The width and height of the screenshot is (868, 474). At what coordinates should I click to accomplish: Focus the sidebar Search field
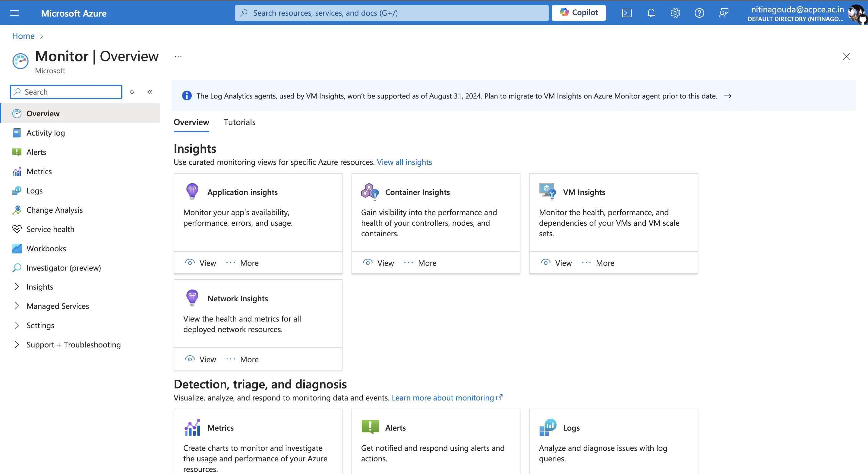66,92
